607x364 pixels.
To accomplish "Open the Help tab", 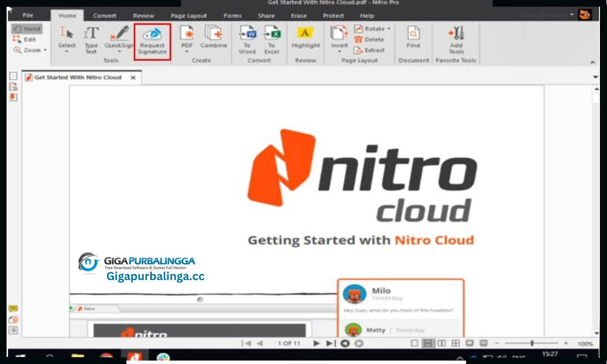I will pyautogui.click(x=367, y=16).
